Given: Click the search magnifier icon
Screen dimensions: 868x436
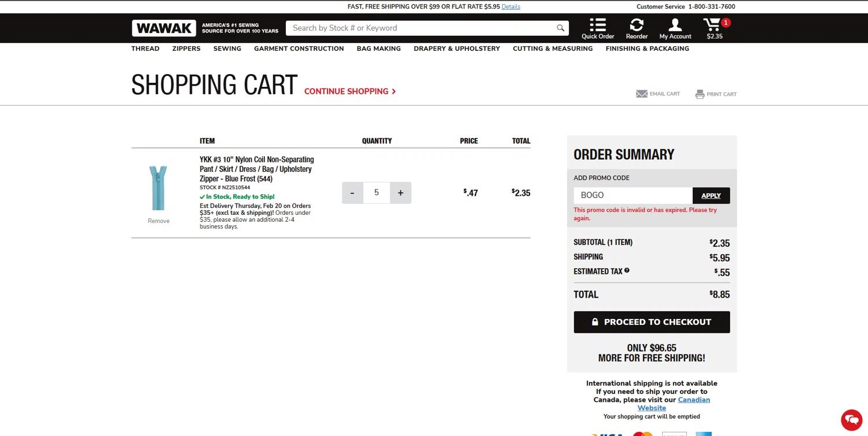Looking at the screenshot, I should [x=560, y=28].
